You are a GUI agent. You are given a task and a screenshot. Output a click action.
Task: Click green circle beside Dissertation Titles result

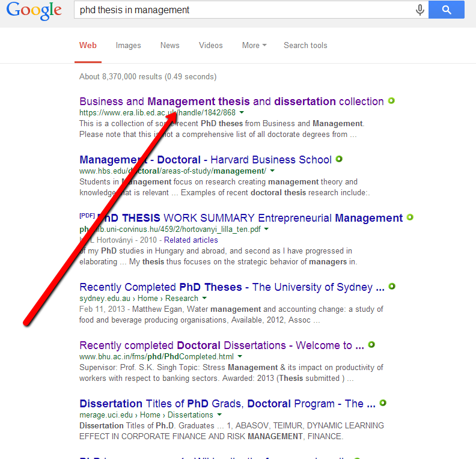tap(383, 403)
